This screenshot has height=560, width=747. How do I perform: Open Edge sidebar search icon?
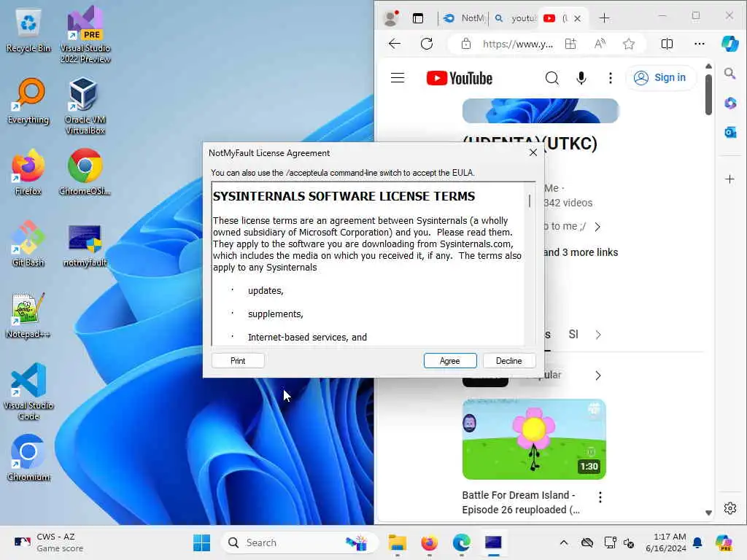pyautogui.click(x=729, y=74)
